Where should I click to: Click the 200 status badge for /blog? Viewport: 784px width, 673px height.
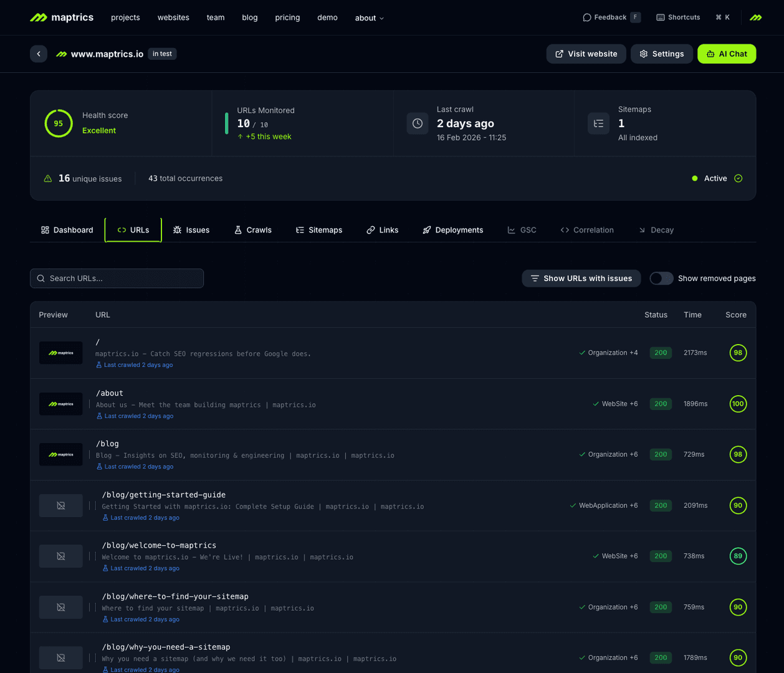(661, 454)
